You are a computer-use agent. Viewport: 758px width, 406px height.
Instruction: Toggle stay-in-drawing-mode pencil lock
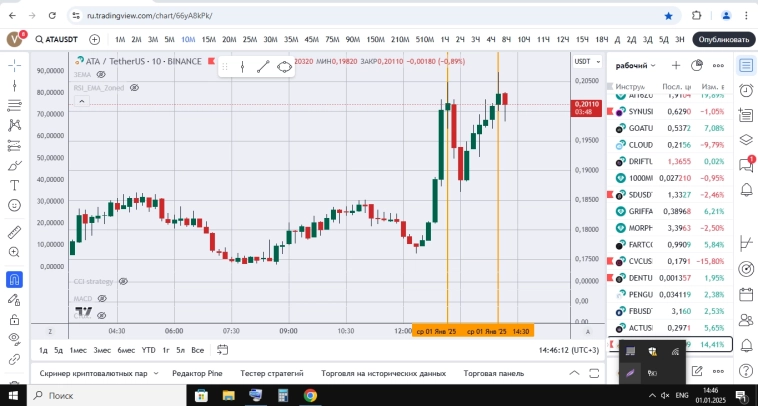15,300
